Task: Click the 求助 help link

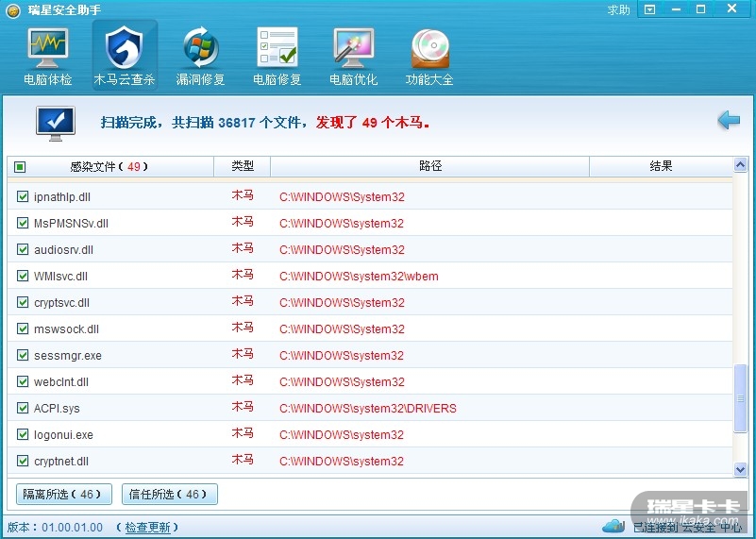Action: 618,10
